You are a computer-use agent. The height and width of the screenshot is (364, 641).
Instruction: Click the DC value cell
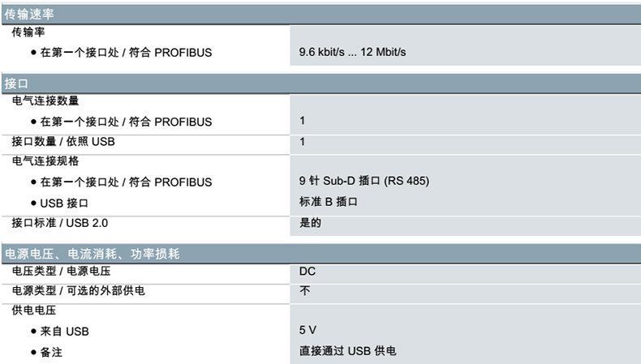pyautogui.click(x=308, y=272)
